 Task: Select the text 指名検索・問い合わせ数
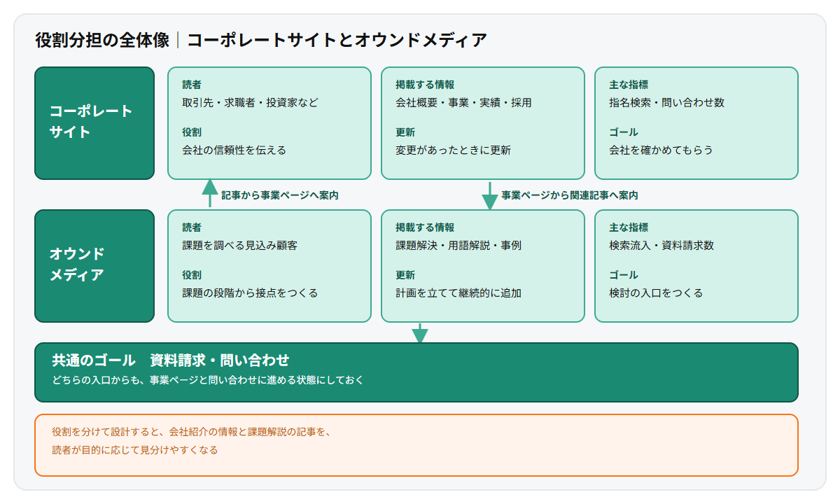coord(666,102)
